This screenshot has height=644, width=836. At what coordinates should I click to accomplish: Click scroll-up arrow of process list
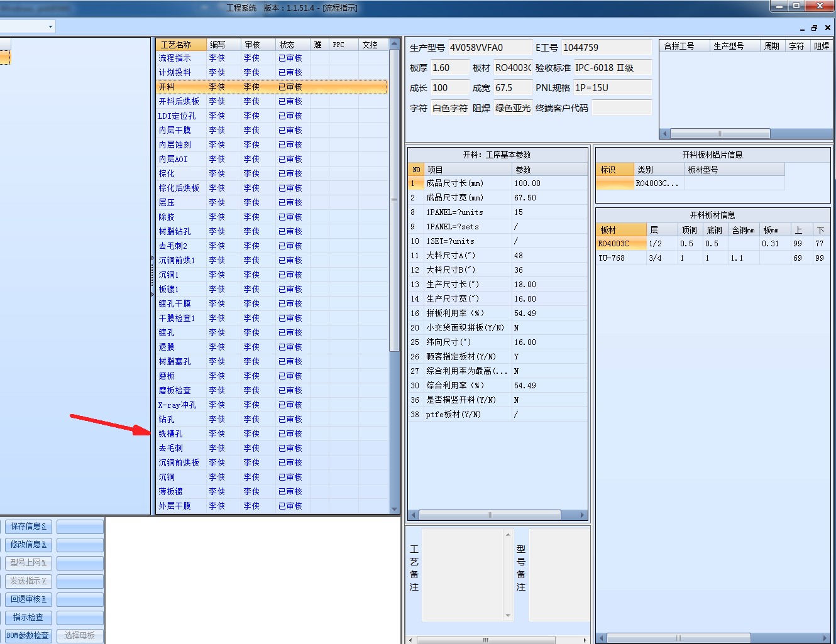395,44
